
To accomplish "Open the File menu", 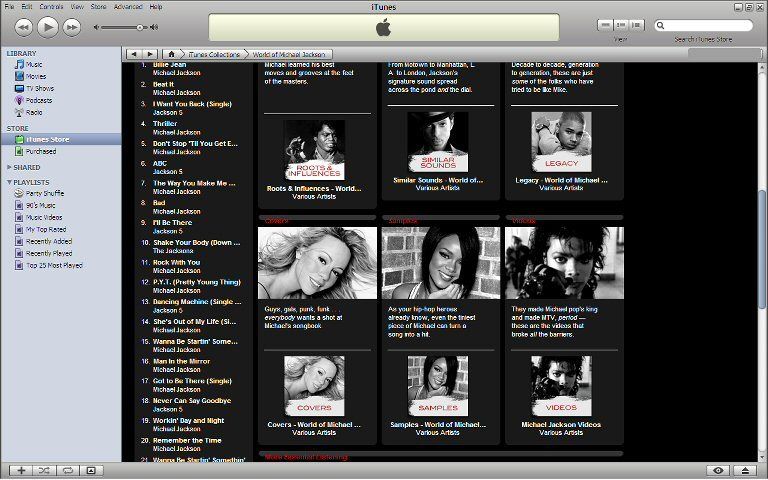I will point(9,7).
